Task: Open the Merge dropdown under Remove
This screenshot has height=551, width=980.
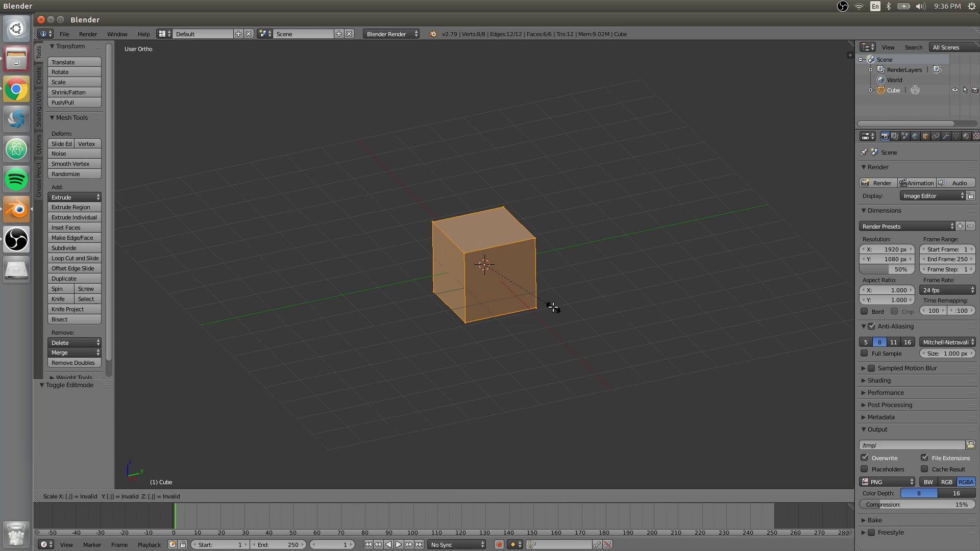Action: (x=75, y=353)
